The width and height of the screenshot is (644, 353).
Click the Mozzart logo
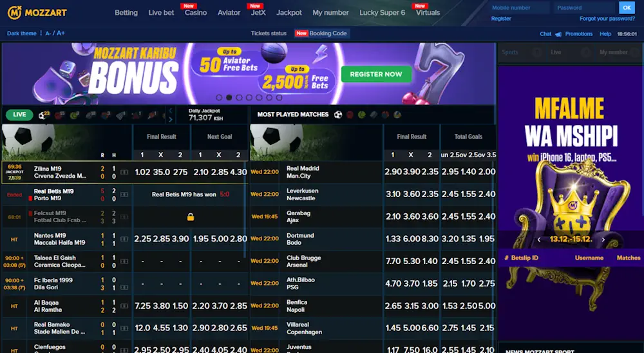(x=37, y=13)
